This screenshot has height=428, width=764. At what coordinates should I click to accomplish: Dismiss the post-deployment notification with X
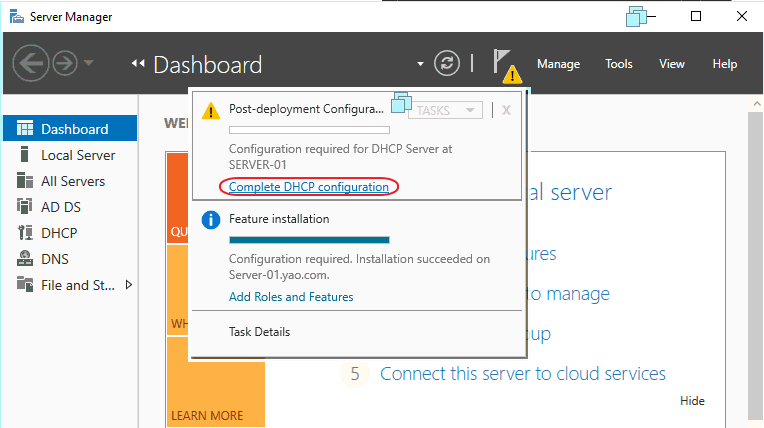pyautogui.click(x=507, y=110)
